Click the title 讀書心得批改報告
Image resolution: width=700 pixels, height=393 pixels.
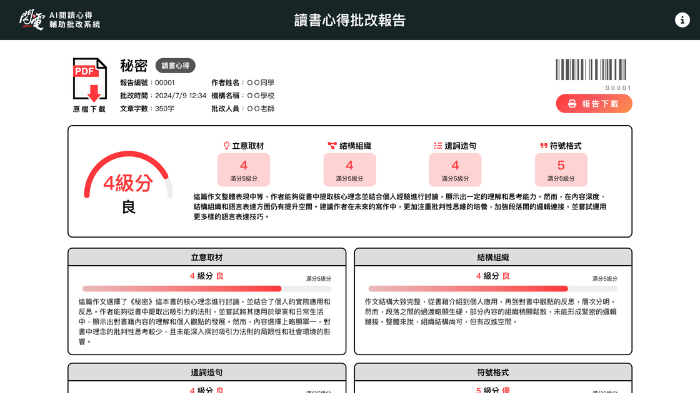tap(350, 20)
